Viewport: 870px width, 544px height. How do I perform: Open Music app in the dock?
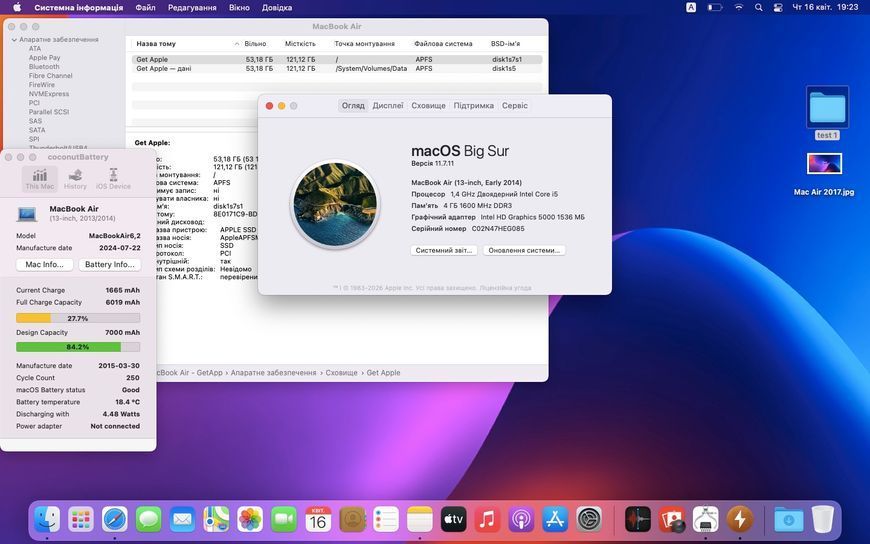(x=487, y=520)
